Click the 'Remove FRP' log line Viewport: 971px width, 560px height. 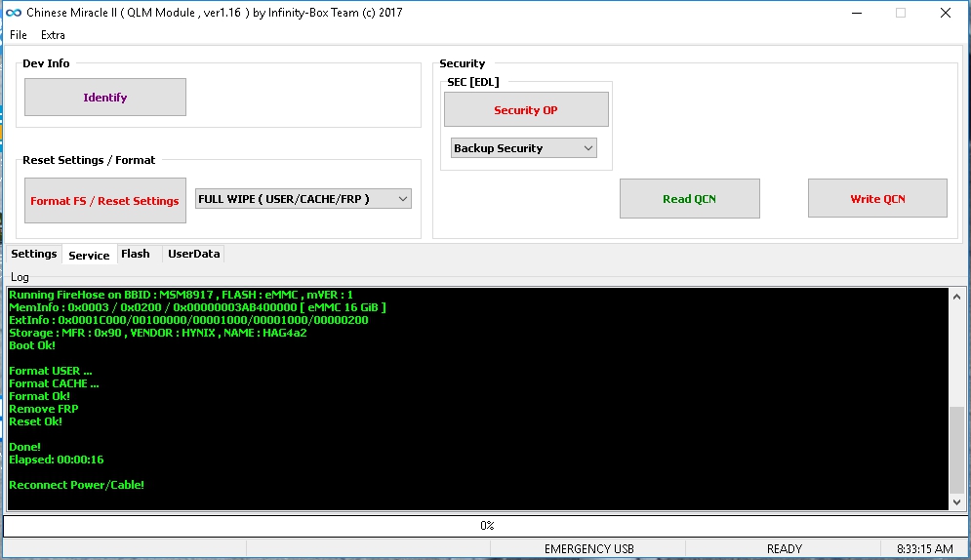click(43, 409)
